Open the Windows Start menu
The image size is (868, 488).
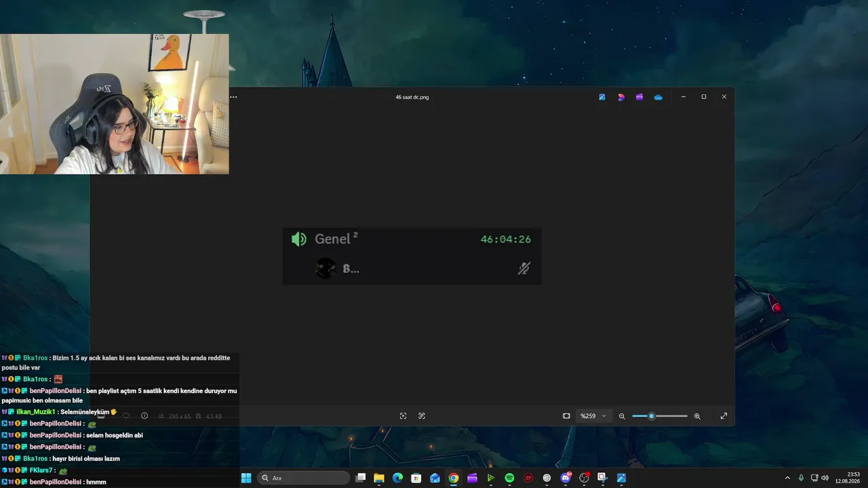tap(246, 478)
